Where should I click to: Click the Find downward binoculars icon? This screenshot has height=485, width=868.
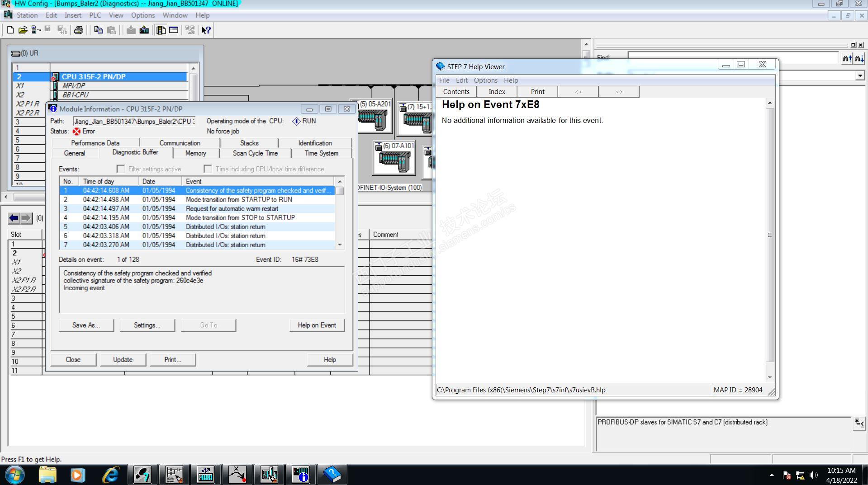point(859,58)
